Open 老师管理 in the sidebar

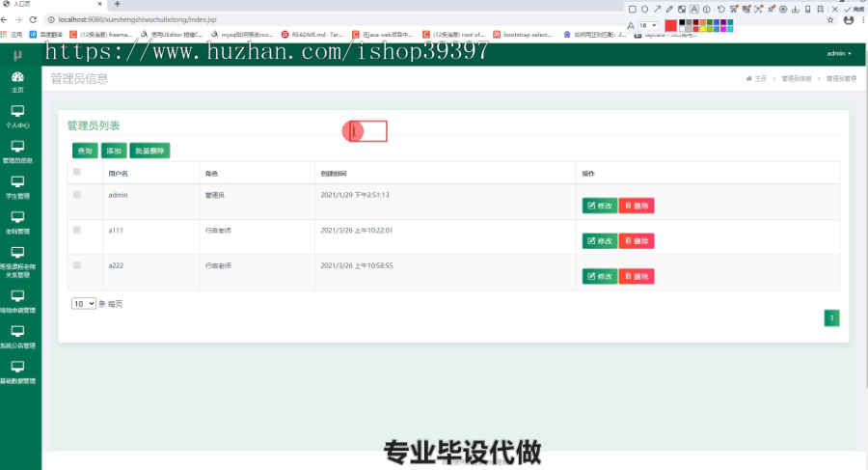(x=17, y=223)
